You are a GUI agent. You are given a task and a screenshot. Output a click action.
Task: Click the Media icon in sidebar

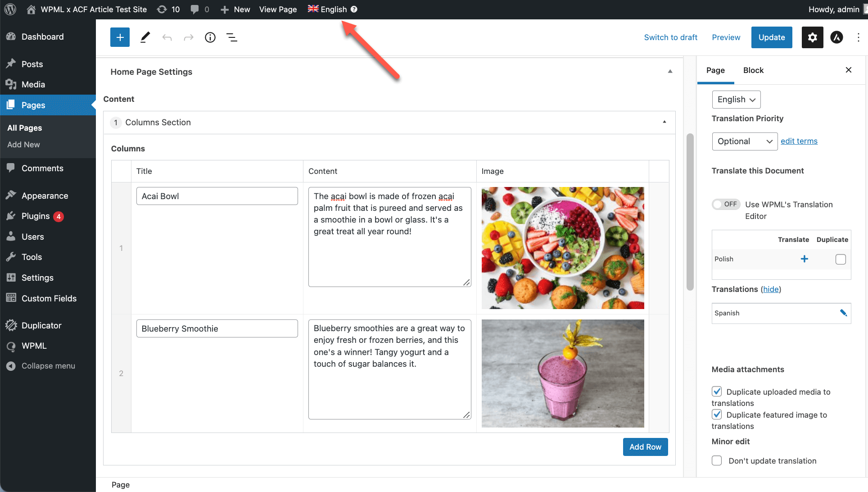click(11, 84)
